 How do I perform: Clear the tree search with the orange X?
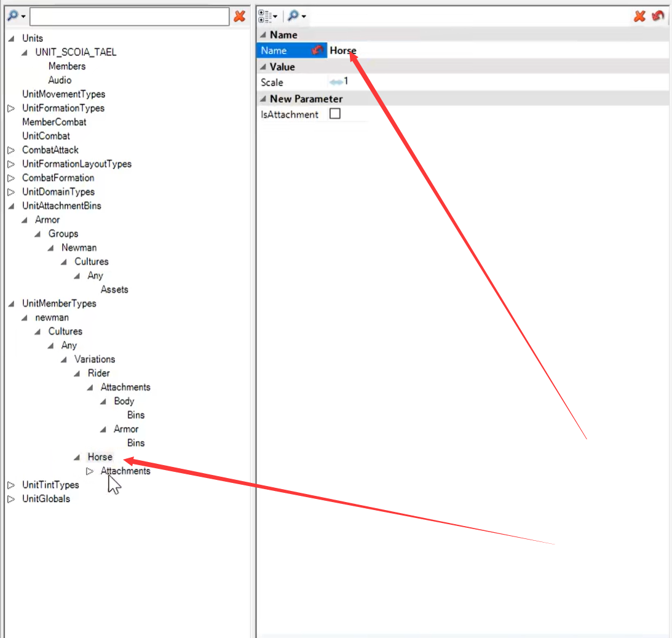coord(240,16)
